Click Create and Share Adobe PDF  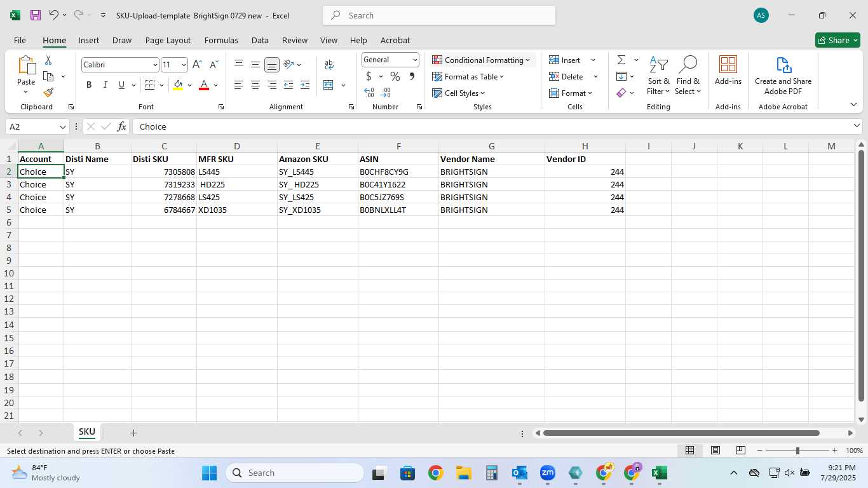coord(783,76)
